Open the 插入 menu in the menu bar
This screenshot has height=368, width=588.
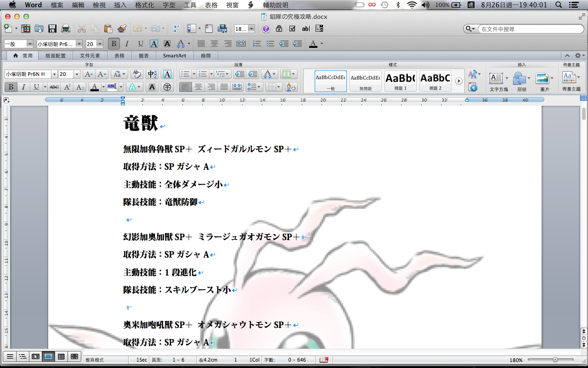(x=120, y=5)
